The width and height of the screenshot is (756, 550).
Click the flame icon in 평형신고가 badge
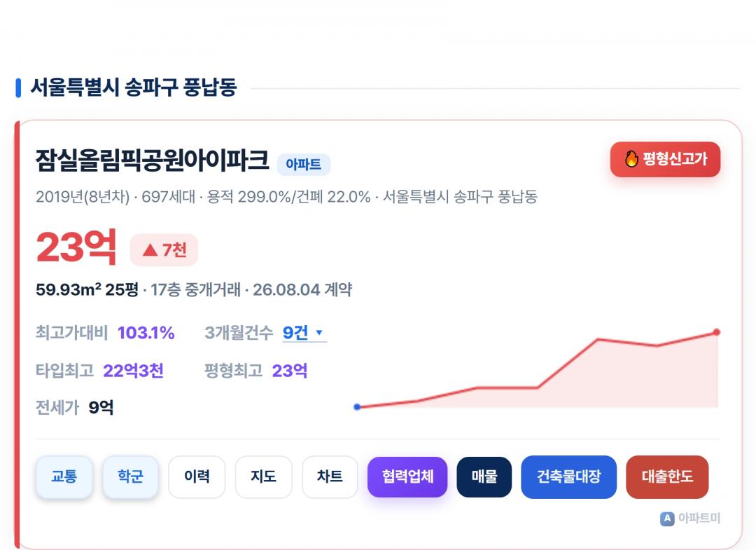(631, 159)
